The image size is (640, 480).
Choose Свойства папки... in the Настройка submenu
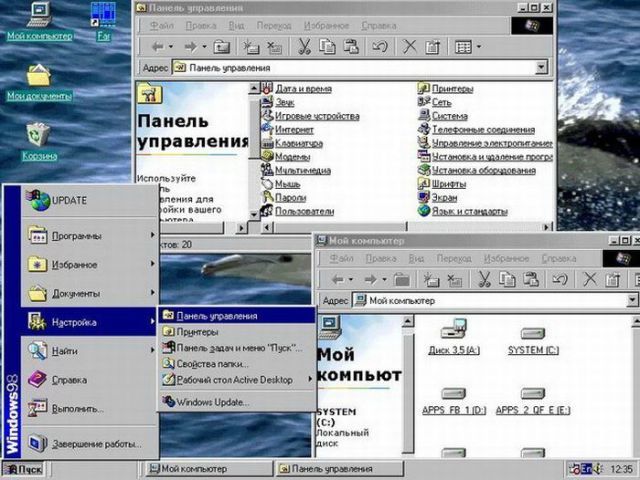click(x=211, y=364)
